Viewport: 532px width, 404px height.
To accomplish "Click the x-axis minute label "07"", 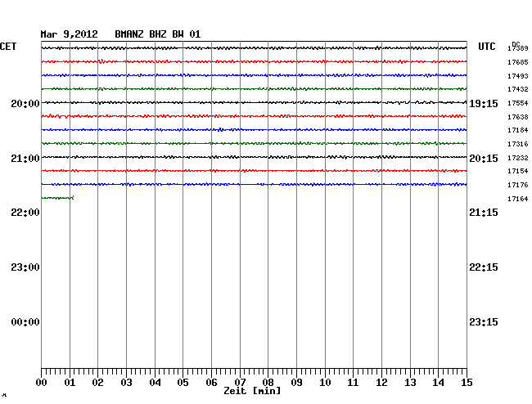I will 240,383.
